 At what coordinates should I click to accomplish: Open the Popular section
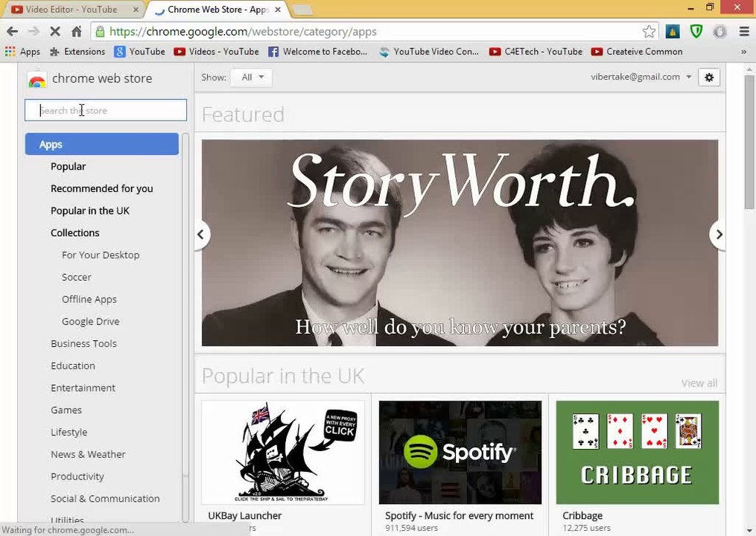(x=68, y=166)
